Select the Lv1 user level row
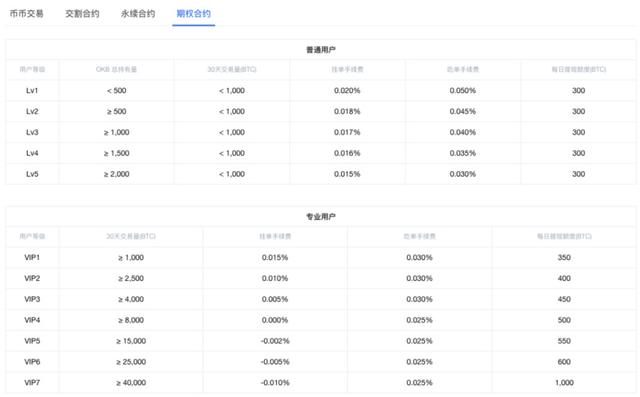This screenshot has height=397, width=640. [x=321, y=91]
